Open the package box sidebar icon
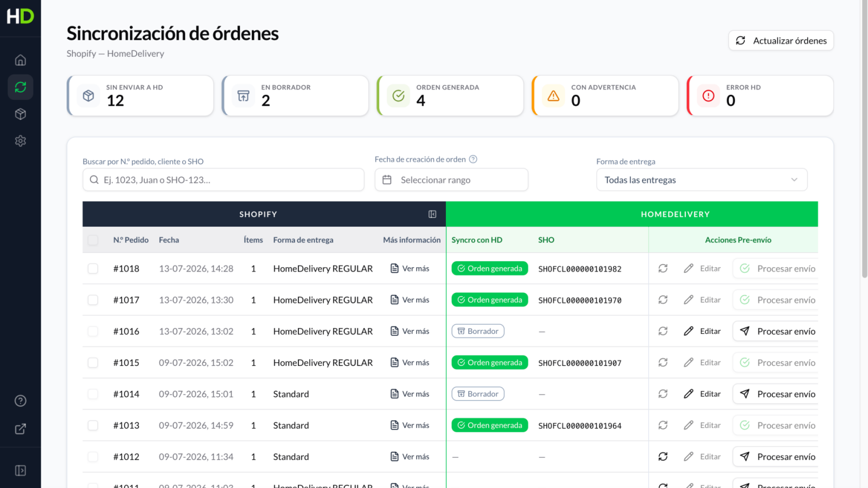868x488 pixels. (x=21, y=114)
